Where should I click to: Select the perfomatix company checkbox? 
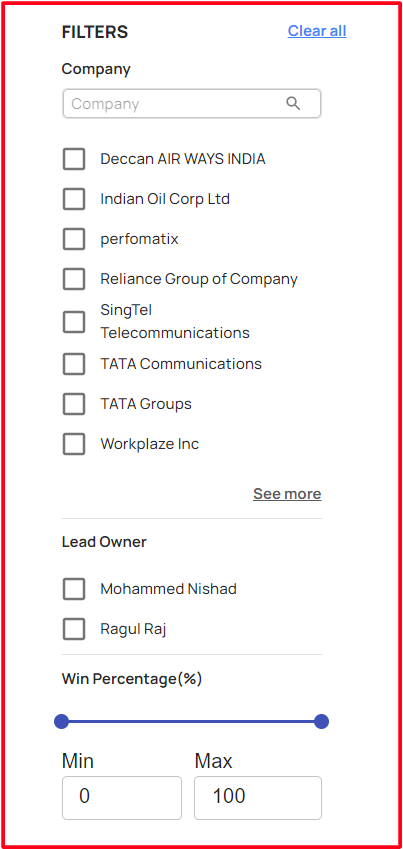74,239
